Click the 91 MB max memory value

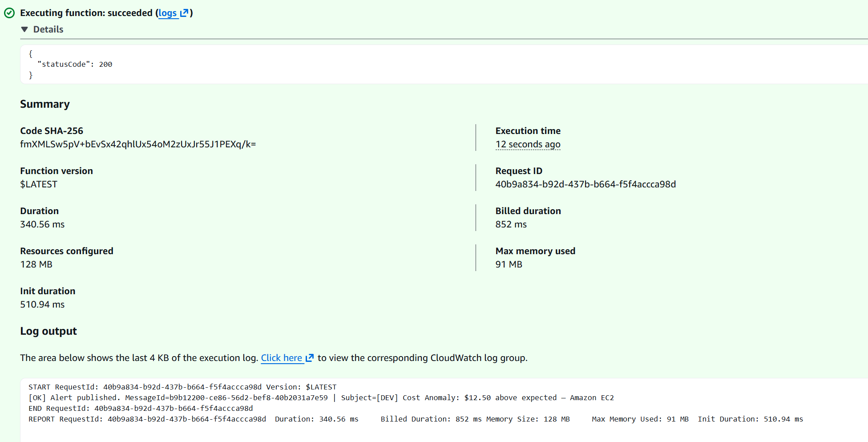click(x=509, y=264)
